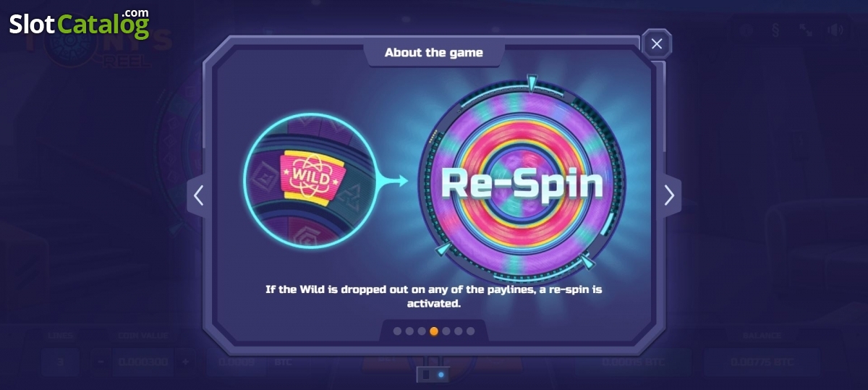
Task: Select the third page indicator dot
Action: 422,331
